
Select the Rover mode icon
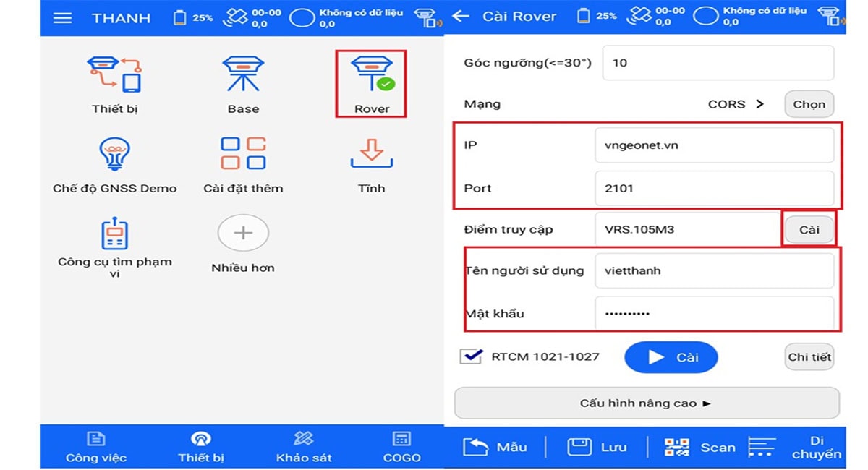point(371,76)
